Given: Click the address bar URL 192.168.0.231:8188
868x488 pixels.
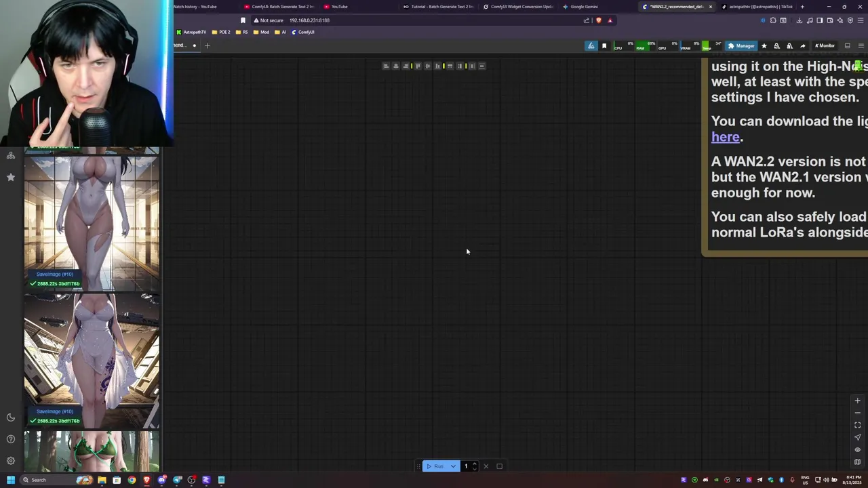Looking at the screenshot, I should click(309, 20).
